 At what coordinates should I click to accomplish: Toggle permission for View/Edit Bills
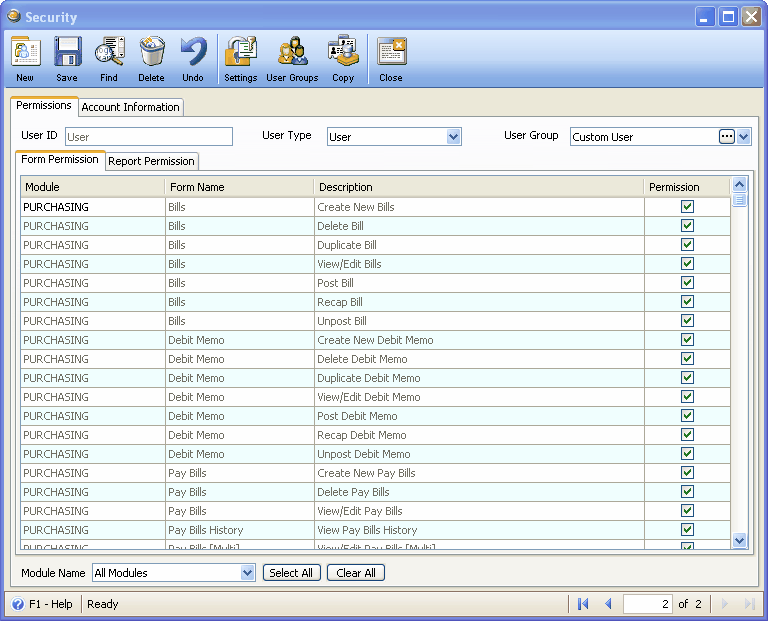[x=687, y=264]
